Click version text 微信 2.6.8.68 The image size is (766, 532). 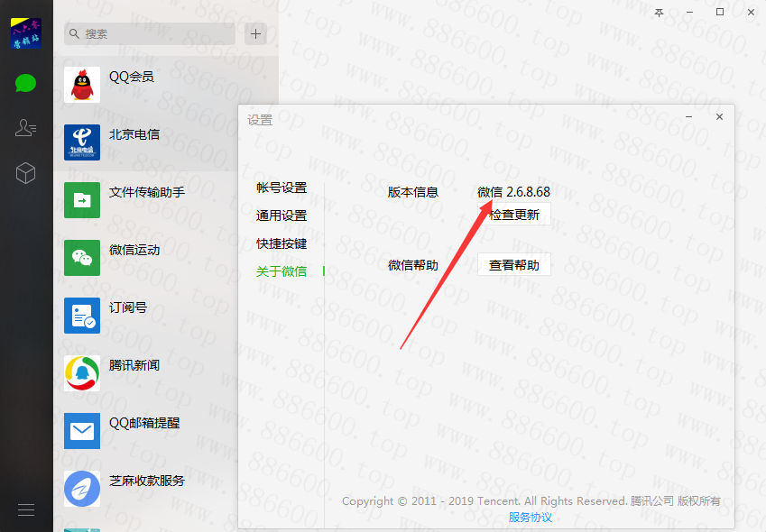click(514, 192)
